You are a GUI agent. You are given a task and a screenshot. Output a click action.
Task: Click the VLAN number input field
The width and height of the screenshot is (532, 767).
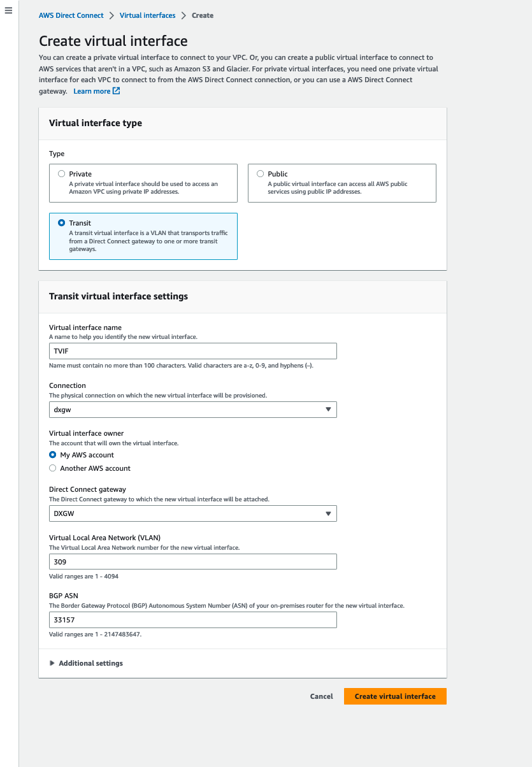point(192,562)
